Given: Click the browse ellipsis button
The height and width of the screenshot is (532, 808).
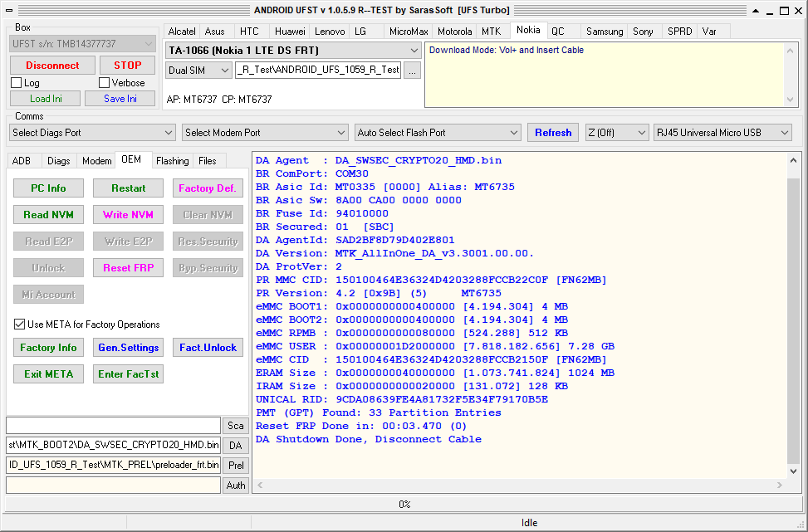Looking at the screenshot, I should click(x=412, y=71).
